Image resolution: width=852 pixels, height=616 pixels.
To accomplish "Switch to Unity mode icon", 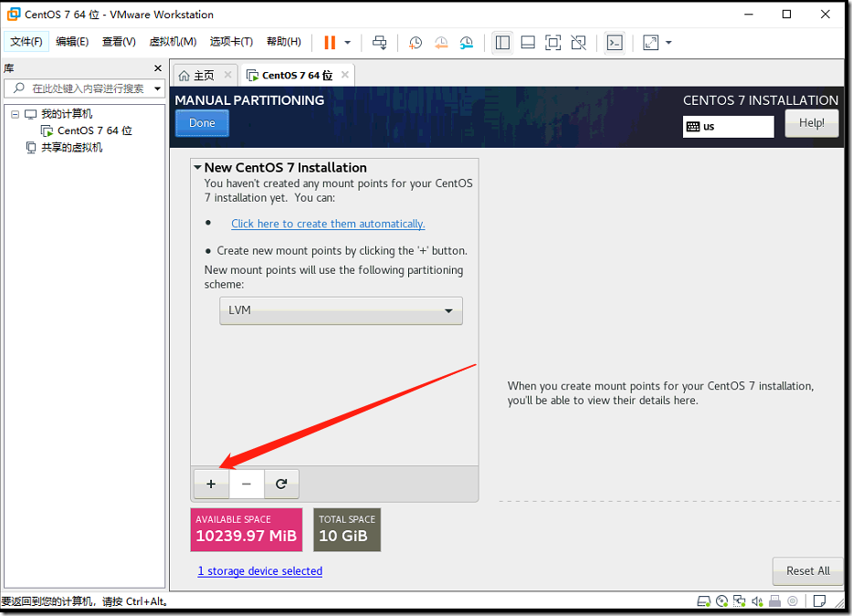I will click(579, 42).
